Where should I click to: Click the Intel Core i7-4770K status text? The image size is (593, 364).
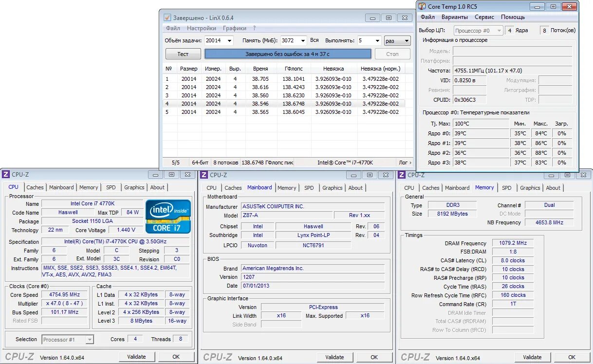(345, 163)
